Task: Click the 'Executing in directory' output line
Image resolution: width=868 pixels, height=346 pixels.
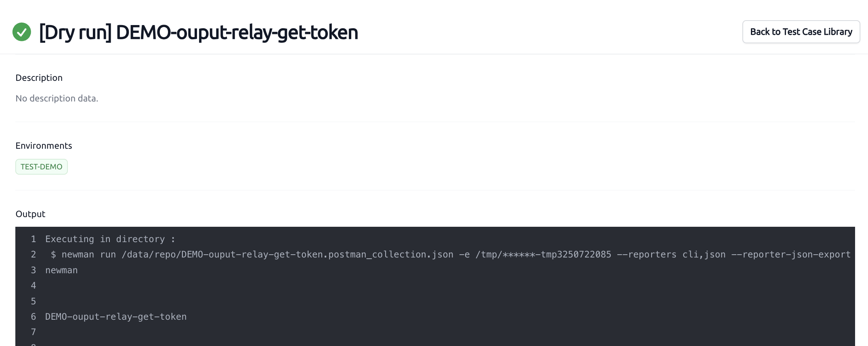Action: point(110,239)
